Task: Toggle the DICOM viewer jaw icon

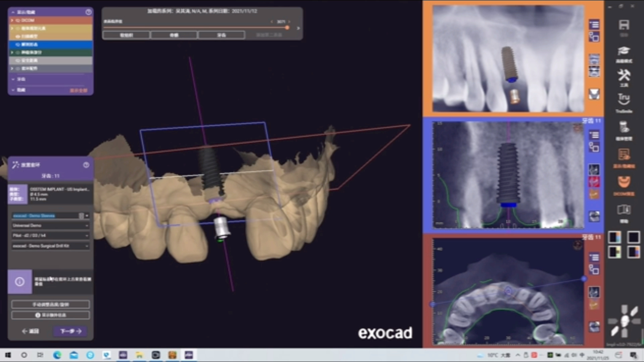Action: pos(624,182)
